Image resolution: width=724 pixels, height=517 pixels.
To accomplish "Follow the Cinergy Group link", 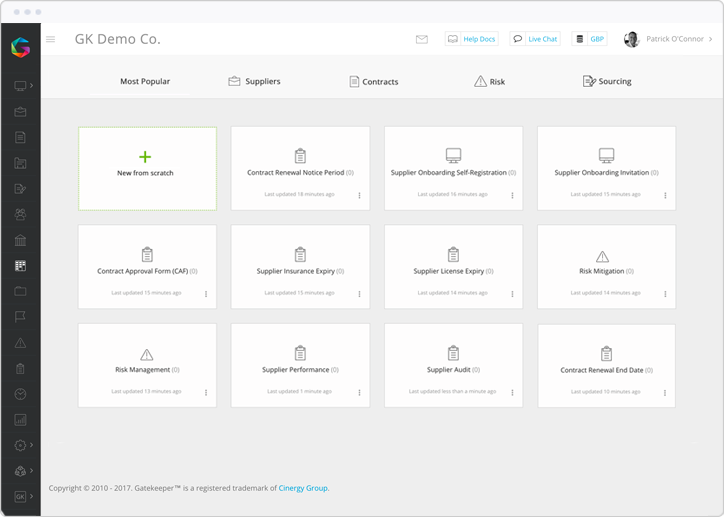I will click(x=303, y=488).
